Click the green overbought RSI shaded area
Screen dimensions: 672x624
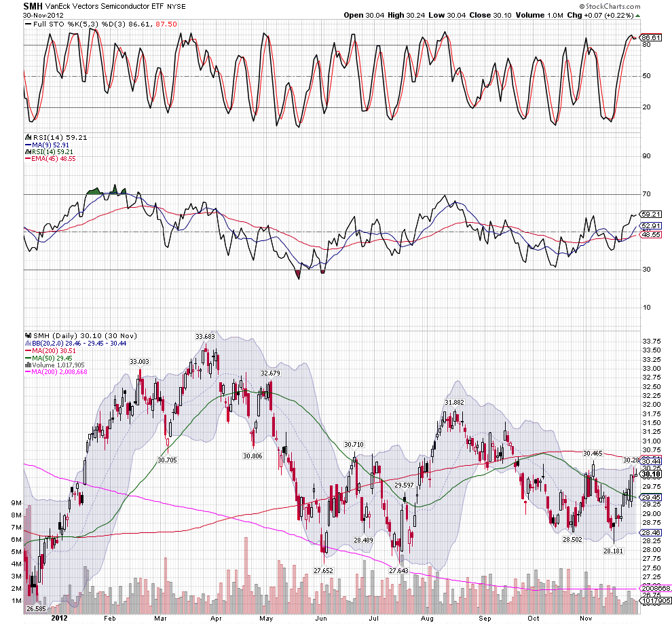(96, 191)
